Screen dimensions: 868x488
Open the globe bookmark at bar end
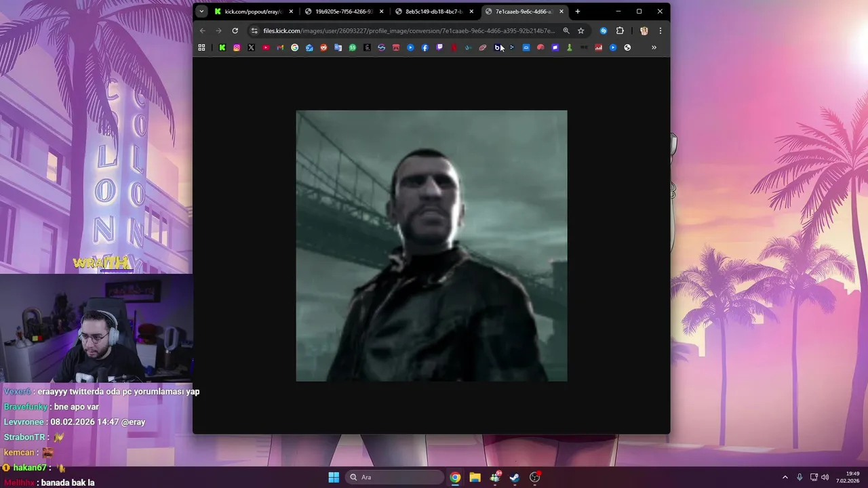(x=627, y=47)
